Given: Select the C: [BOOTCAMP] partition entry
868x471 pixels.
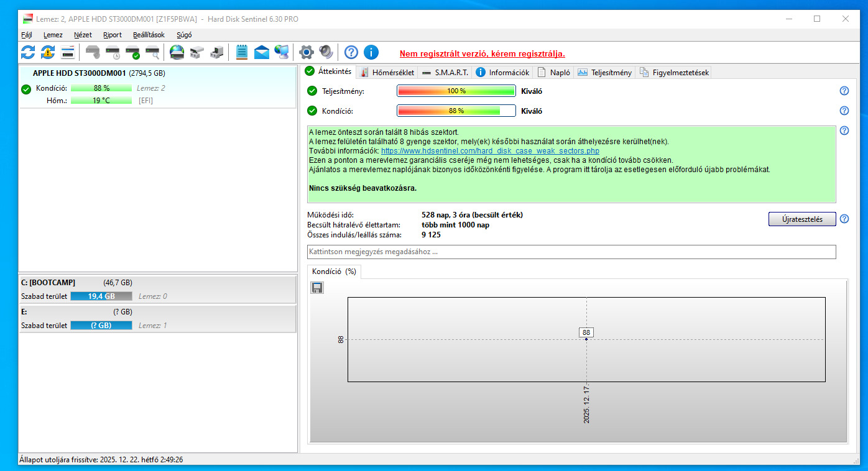Looking at the screenshot, I should [x=158, y=290].
